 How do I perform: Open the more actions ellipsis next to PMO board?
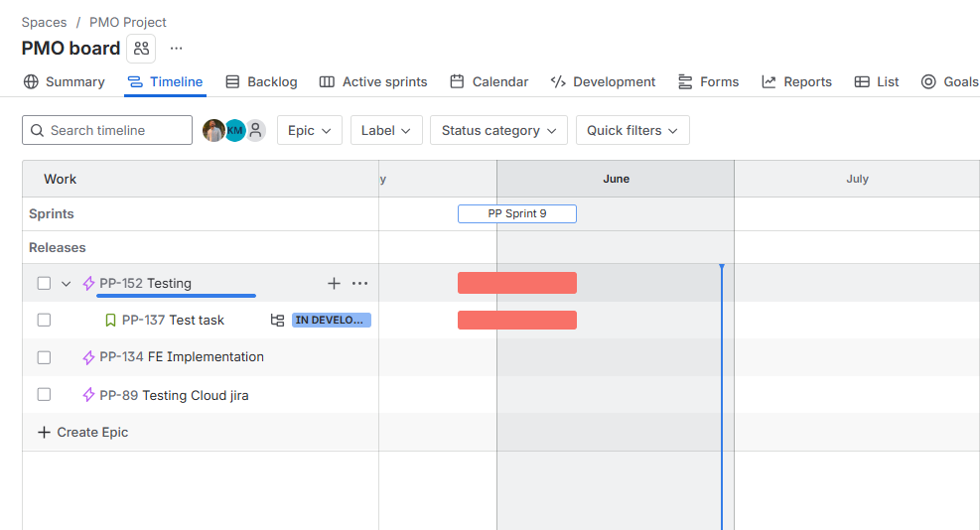click(x=177, y=48)
